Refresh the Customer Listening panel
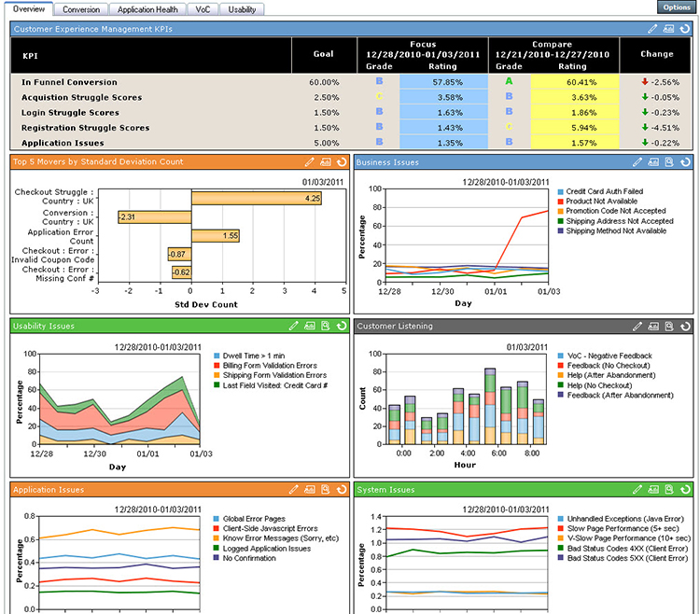Image resolution: width=700 pixels, height=614 pixels. (x=685, y=326)
